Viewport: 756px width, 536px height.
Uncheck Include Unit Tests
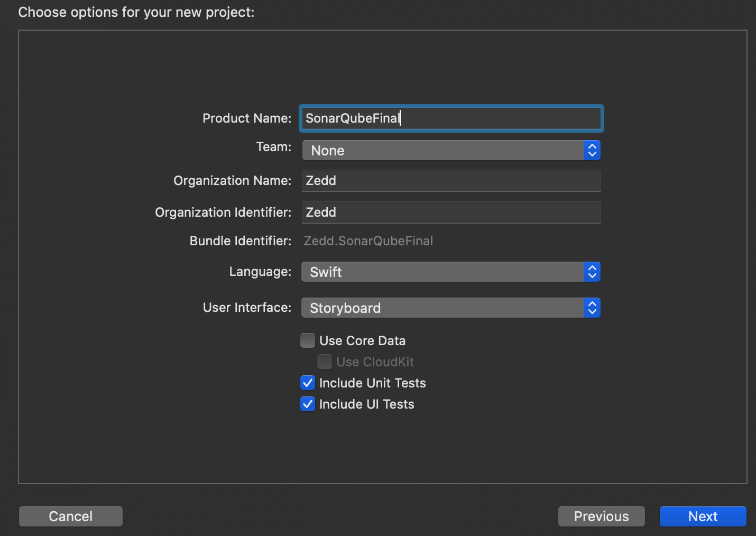pos(308,383)
